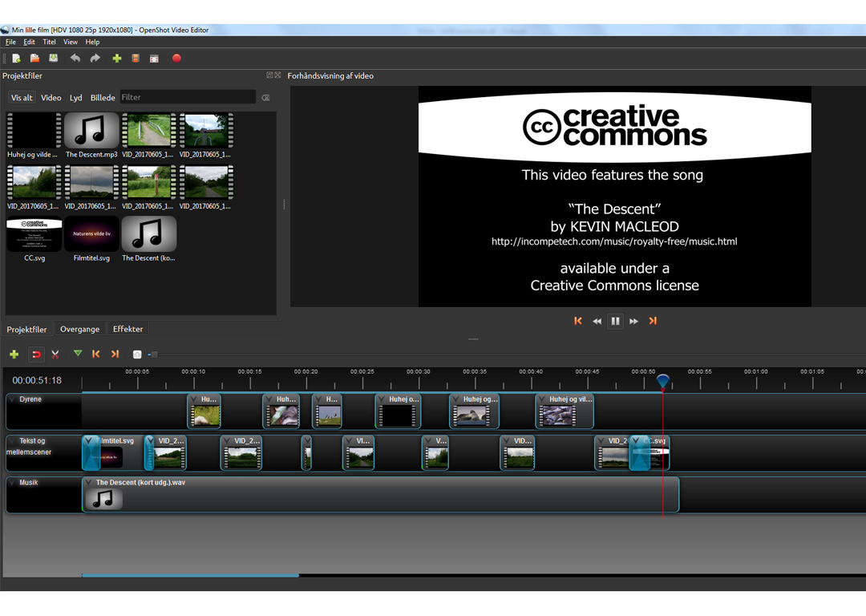866x616 pixels.
Task: Select 'The Descent (ko...' project file
Action: click(x=148, y=239)
